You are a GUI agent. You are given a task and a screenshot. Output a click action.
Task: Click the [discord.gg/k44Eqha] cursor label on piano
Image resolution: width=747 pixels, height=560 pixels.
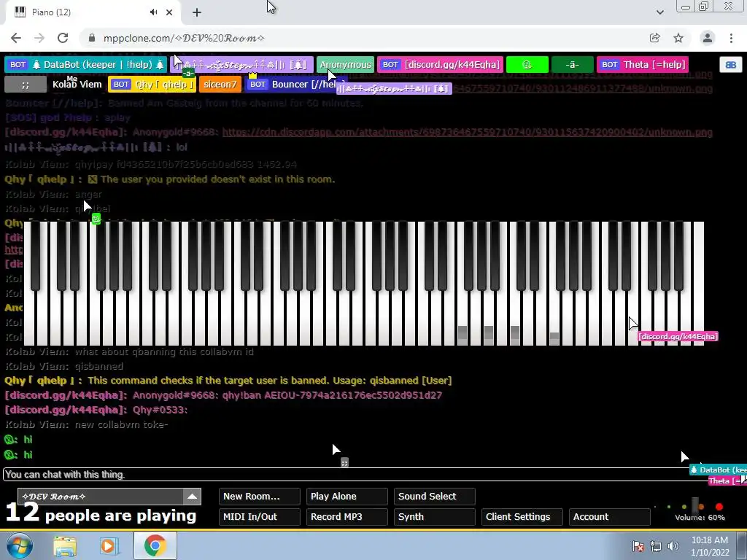pos(678,337)
